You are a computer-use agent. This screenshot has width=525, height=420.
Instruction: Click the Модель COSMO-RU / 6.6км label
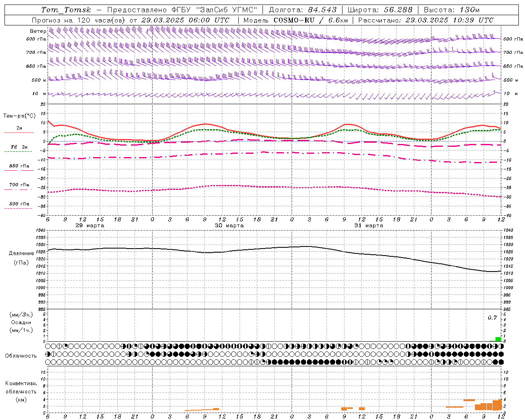(296, 20)
